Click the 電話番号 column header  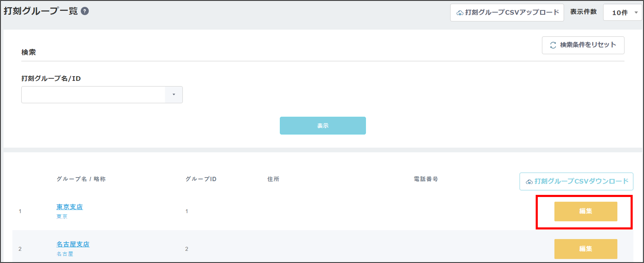pyautogui.click(x=426, y=179)
